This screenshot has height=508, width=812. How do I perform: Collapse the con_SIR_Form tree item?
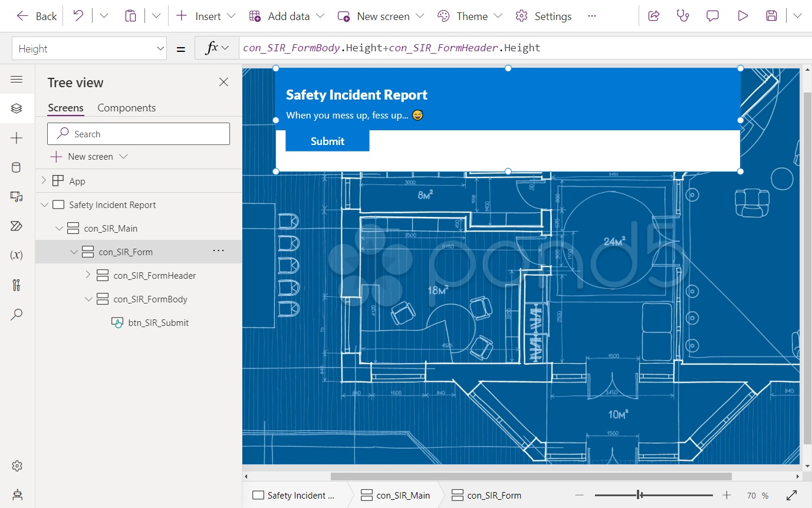(x=74, y=252)
